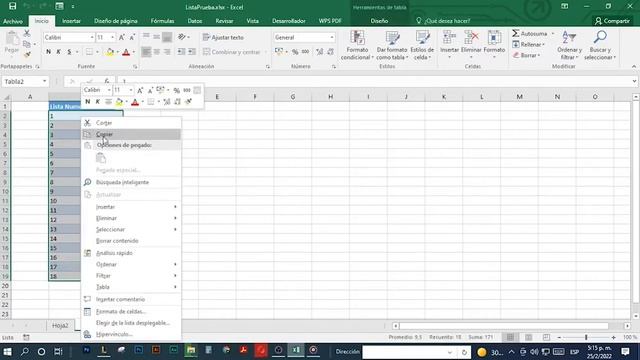The height and width of the screenshot is (360, 640).
Task: Toggle bold N in ribbon Fuente group
Action: click(x=49, y=52)
